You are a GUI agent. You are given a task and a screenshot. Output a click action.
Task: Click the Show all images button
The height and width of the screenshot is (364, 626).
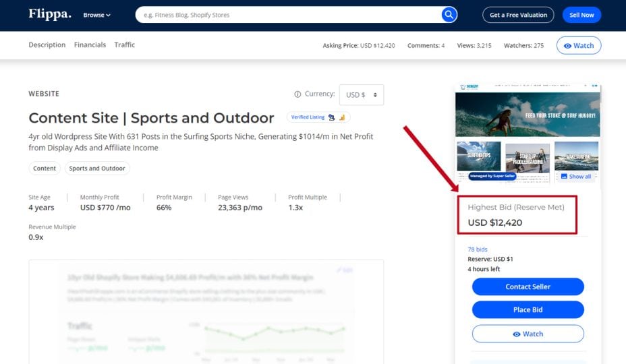pos(576,177)
